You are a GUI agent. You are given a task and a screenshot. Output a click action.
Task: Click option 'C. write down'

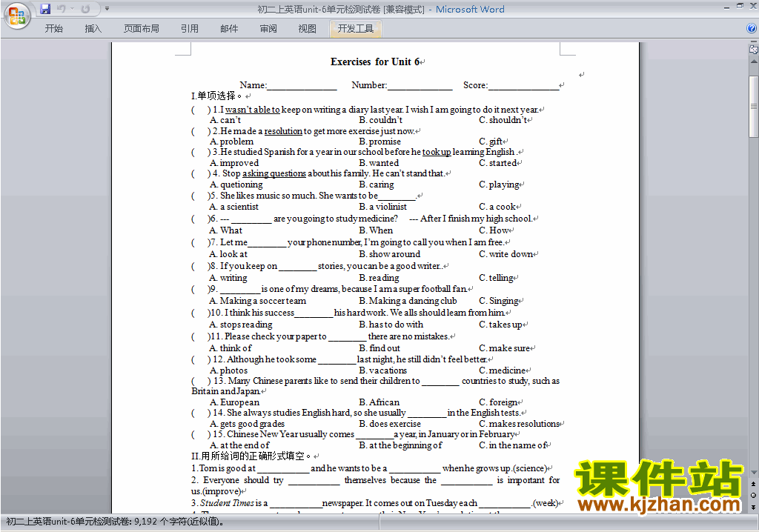click(506, 254)
